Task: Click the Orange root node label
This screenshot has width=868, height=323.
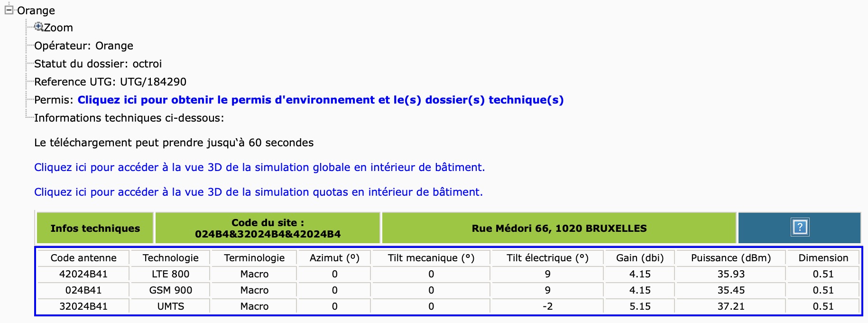Action: 36,10
